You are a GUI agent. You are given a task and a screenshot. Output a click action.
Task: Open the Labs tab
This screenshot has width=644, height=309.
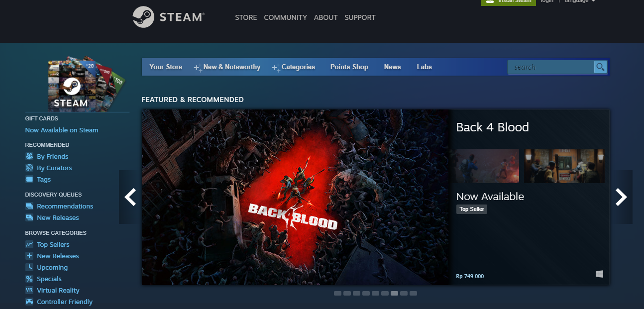point(425,67)
